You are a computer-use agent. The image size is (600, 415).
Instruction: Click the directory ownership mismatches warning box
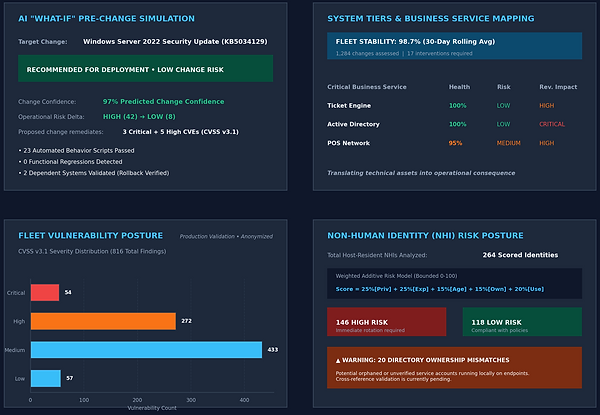click(455, 368)
